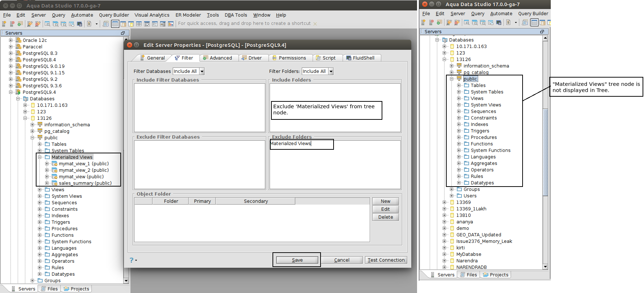Click the help question mark icon in dialog
Viewport: 644px width, 293px height.
pyautogui.click(x=132, y=260)
